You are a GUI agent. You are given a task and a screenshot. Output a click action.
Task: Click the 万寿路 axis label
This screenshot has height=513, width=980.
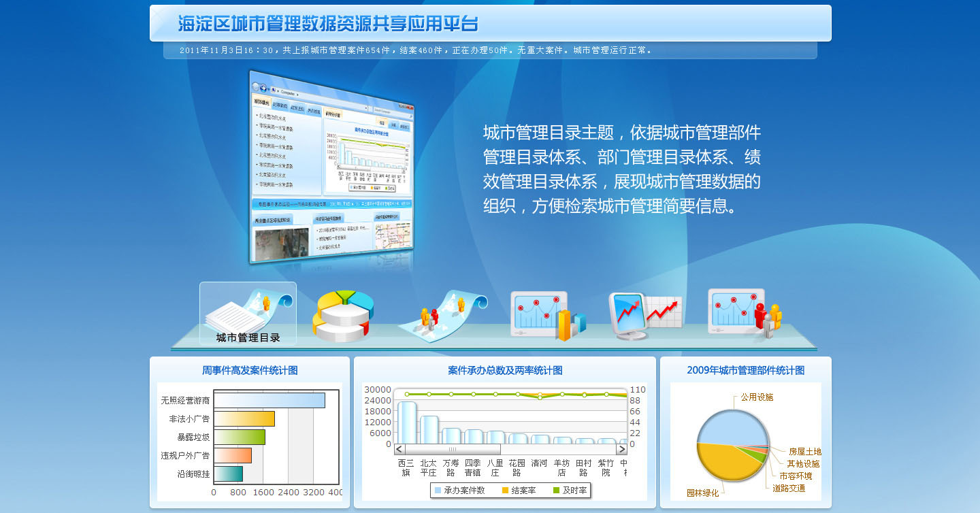click(451, 467)
